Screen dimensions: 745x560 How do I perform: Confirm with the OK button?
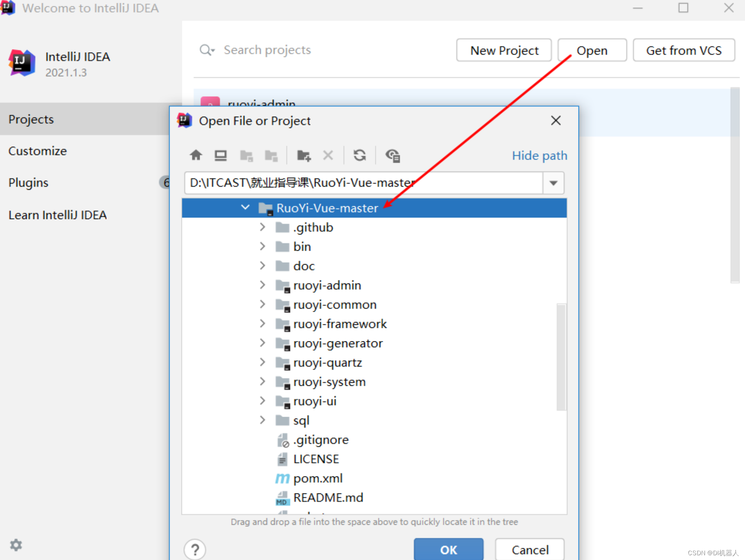[x=449, y=550]
